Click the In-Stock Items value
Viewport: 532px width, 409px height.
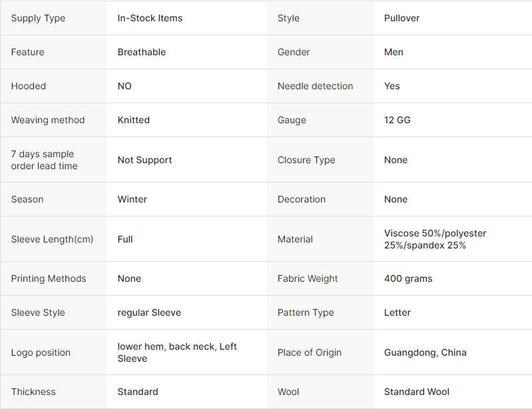click(x=150, y=18)
